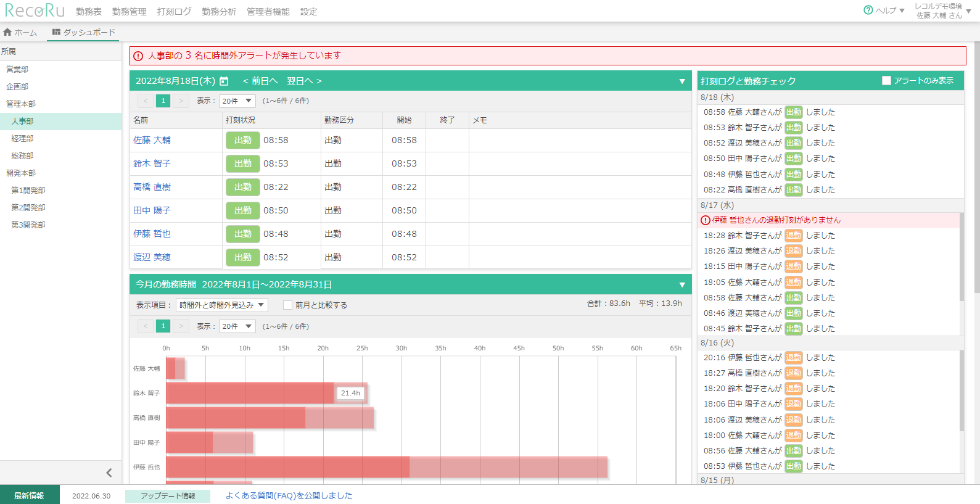The width and height of the screenshot is (980, 504).
Task: Open 鈴木 智子's employee link
Action: [x=152, y=163]
